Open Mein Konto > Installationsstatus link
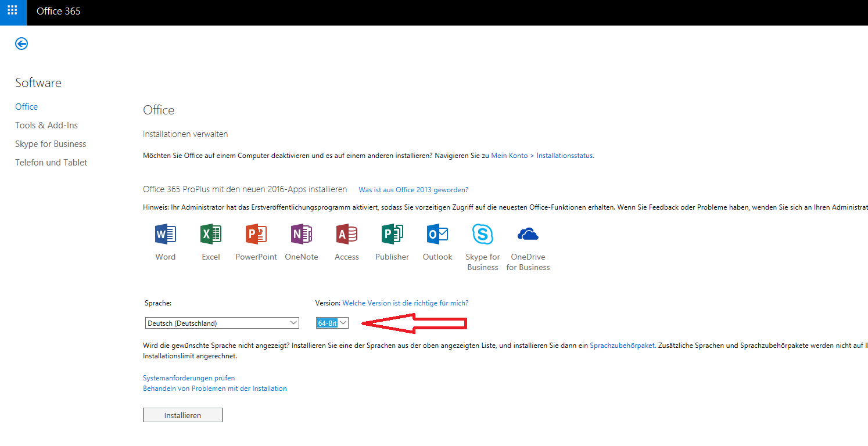 pos(542,156)
